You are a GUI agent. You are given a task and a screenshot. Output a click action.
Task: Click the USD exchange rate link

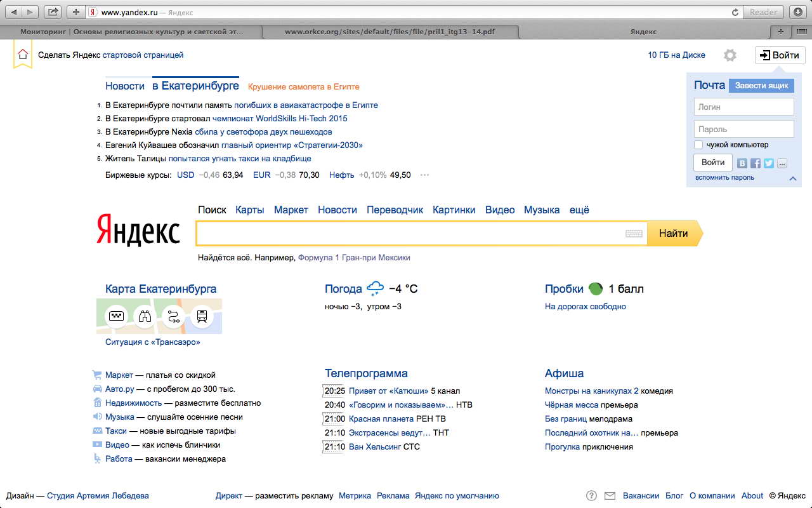186,175
